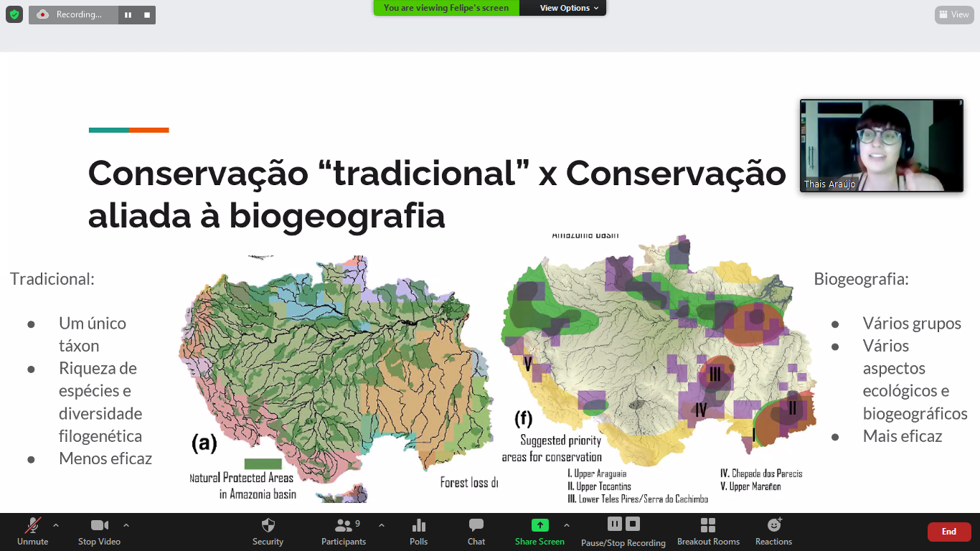Expand audio settings arrow next to Unmute
This screenshot has height=551, width=980.
pos(56,525)
